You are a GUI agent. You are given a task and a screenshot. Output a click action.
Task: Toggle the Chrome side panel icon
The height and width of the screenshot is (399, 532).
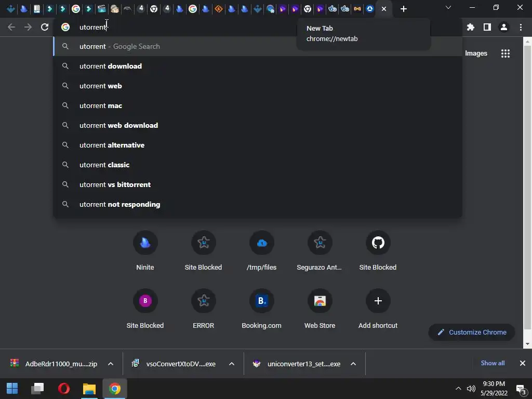[487, 27]
